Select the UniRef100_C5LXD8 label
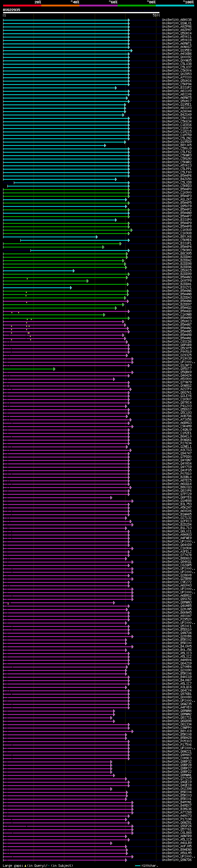The height and width of the screenshot is (868, 197). pos(177,183)
